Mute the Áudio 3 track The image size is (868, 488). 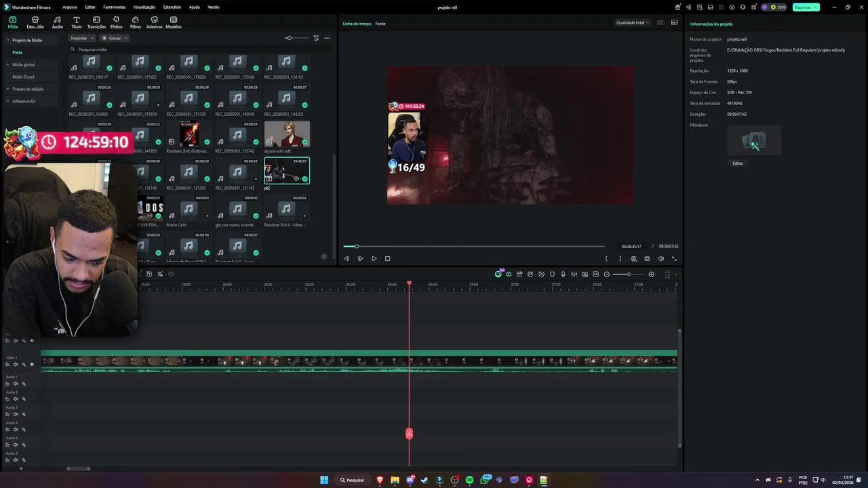[x=16, y=414]
